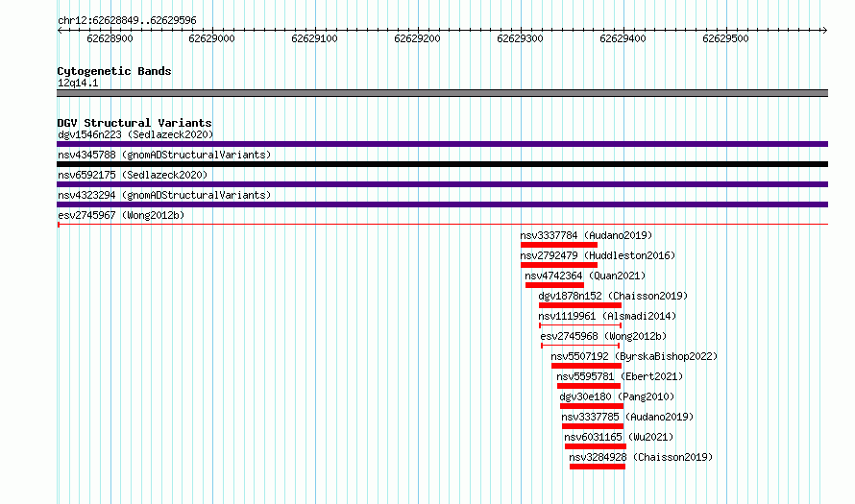
Task: Click the gray 12q14.1 cytogenetic band bar
Action: pos(442,93)
